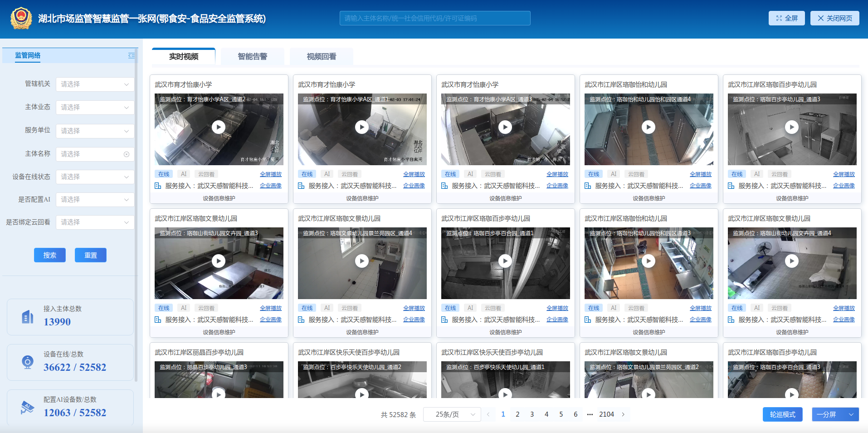The image size is (868, 433).
Task: Play video of 珞珈百步亭百合园_通道1
Action: click(x=505, y=261)
